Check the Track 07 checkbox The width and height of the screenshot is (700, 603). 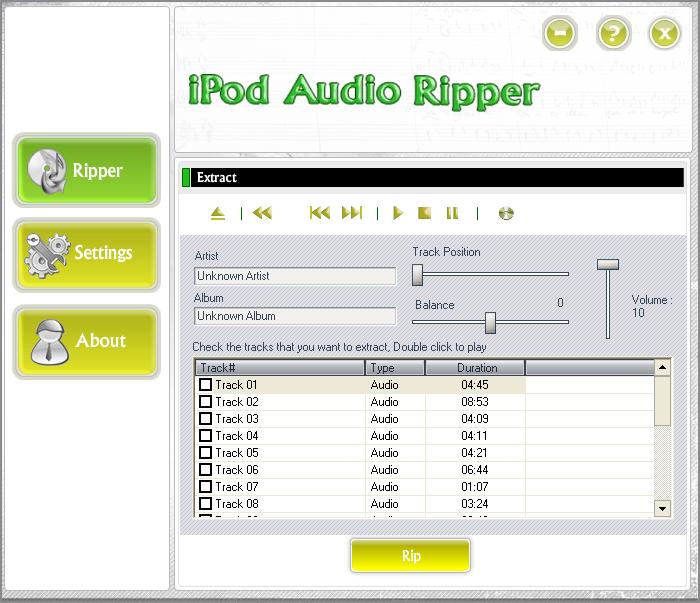(x=205, y=487)
